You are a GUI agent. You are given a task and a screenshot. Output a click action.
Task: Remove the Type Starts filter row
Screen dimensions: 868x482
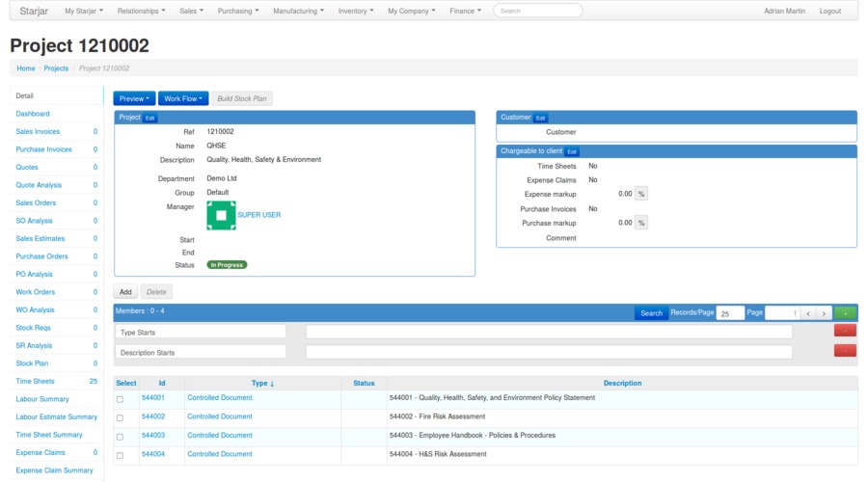click(x=845, y=331)
